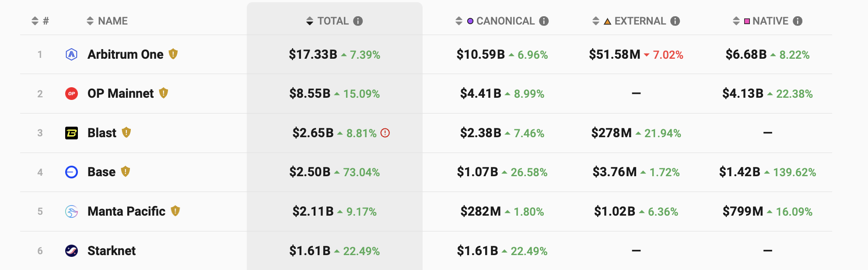Image resolution: width=868 pixels, height=270 pixels.
Task: Click the Blast yellow-black logo icon
Action: point(71,133)
